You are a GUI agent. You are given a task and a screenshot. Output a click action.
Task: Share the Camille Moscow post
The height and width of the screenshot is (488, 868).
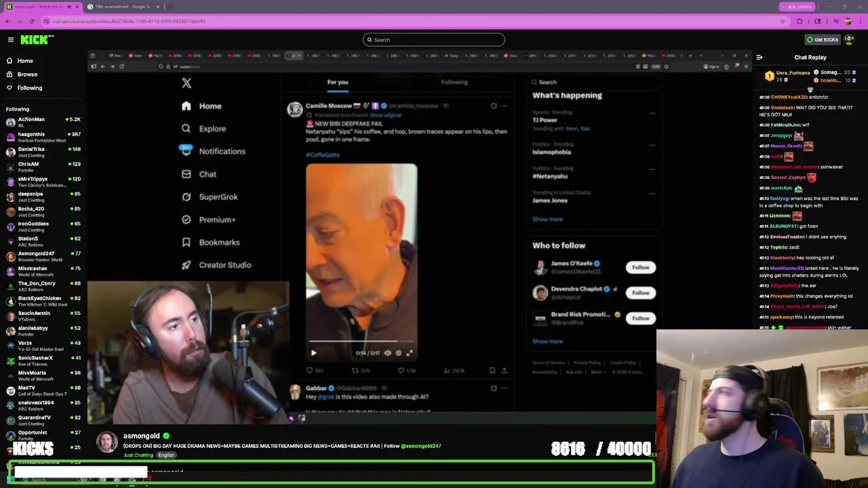[504, 371]
